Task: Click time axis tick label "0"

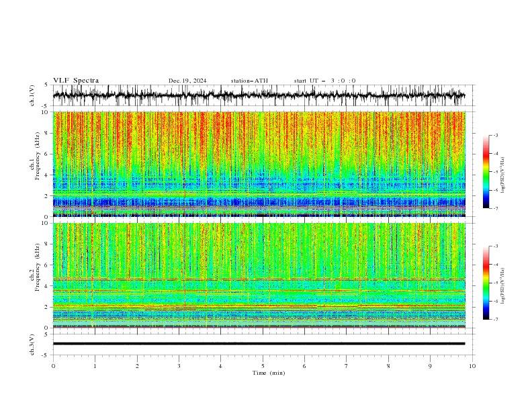Action: [53, 366]
